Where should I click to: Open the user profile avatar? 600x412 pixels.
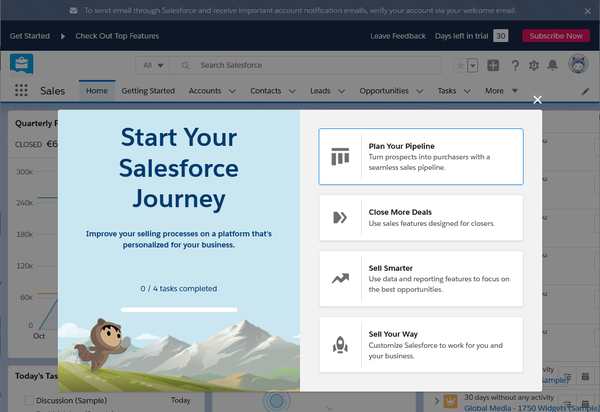[x=578, y=64]
